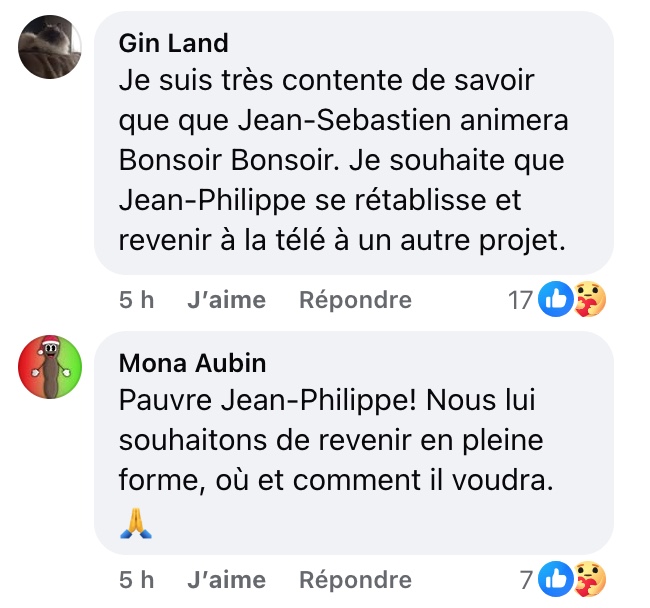Like Mona Aubin's comment with J'aime

coord(226,579)
